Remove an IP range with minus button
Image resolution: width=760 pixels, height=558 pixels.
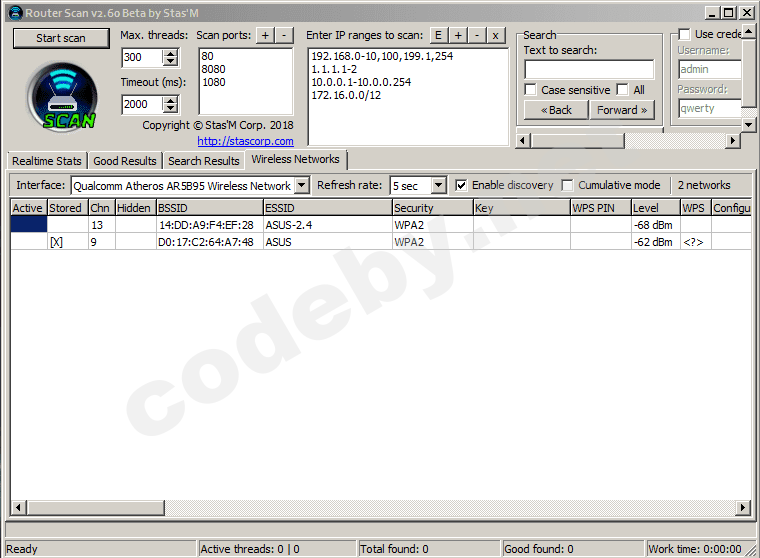point(477,35)
